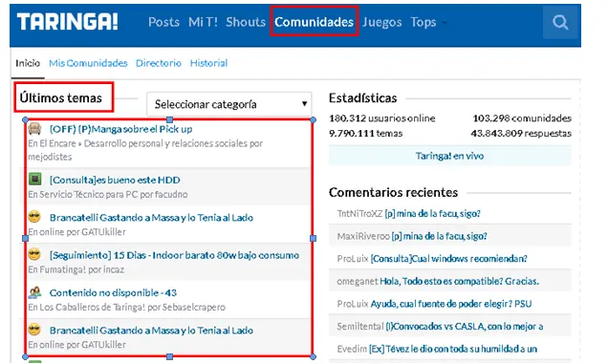Open comment [p] mina de la facu by TntNiTroXZ
This screenshot has height=364, width=608.
coord(432,214)
